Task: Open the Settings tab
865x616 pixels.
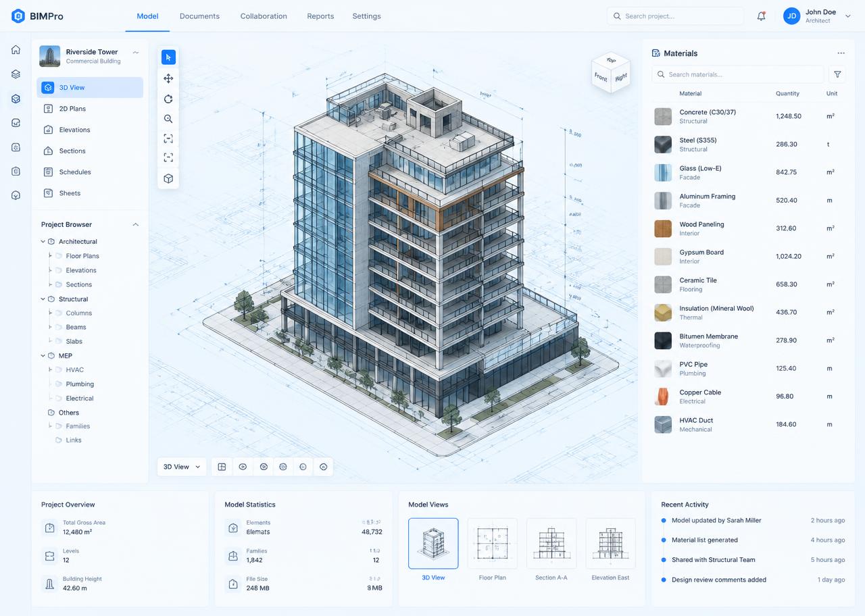Action: point(366,16)
